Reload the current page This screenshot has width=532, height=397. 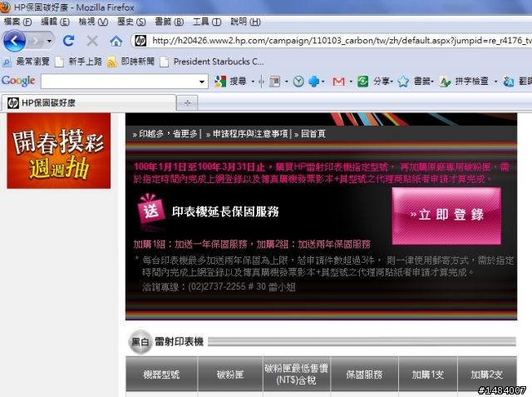coord(68,41)
